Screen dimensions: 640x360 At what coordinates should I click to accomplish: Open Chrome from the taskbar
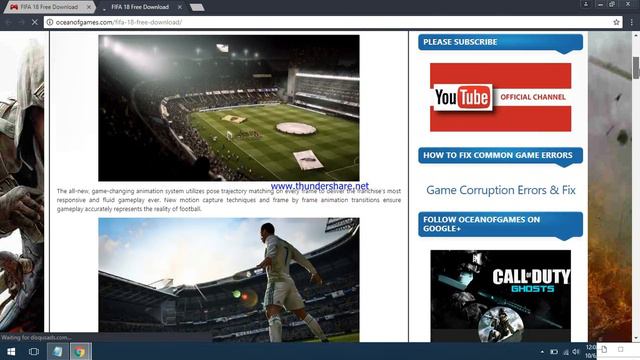(x=80, y=351)
